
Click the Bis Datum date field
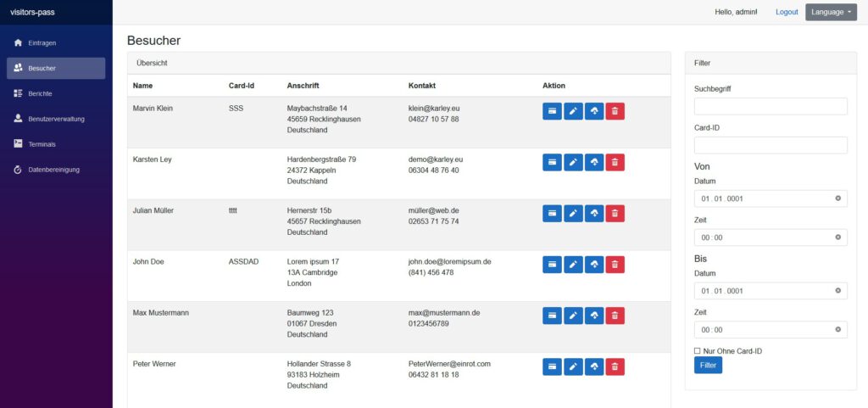[771, 291]
